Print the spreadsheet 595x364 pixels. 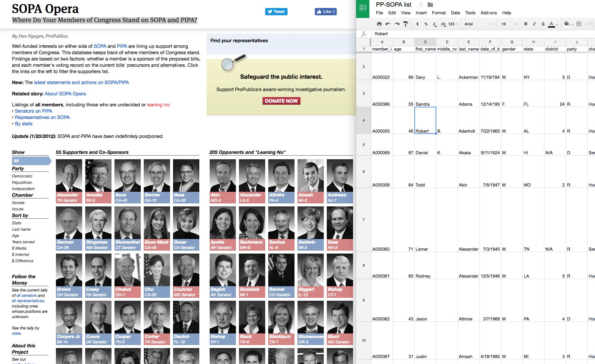click(379, 24)
